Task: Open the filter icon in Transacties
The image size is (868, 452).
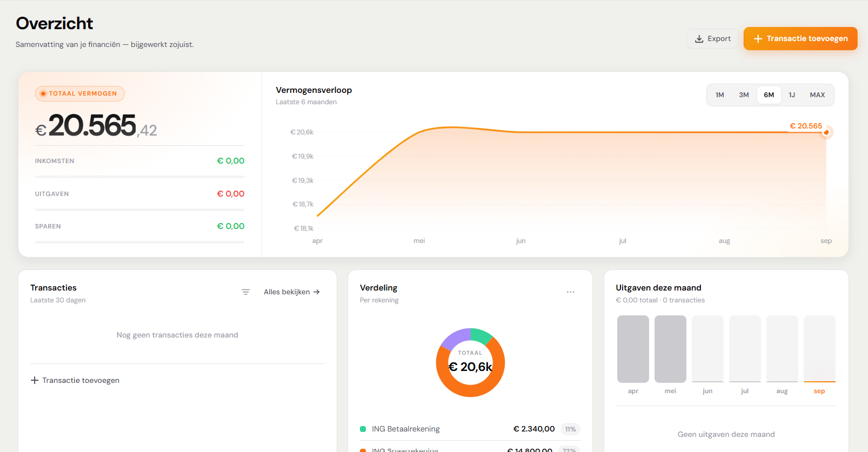Action: (x=246, y=292)
